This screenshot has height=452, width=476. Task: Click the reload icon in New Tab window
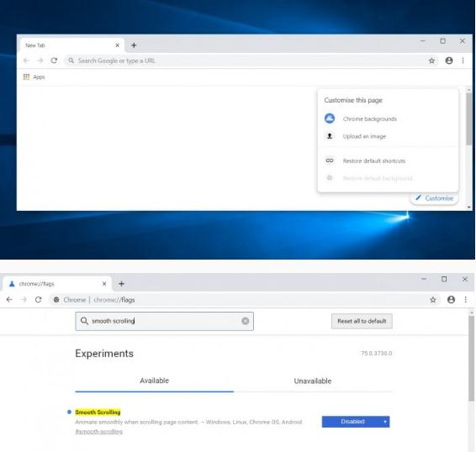(54, 60)
